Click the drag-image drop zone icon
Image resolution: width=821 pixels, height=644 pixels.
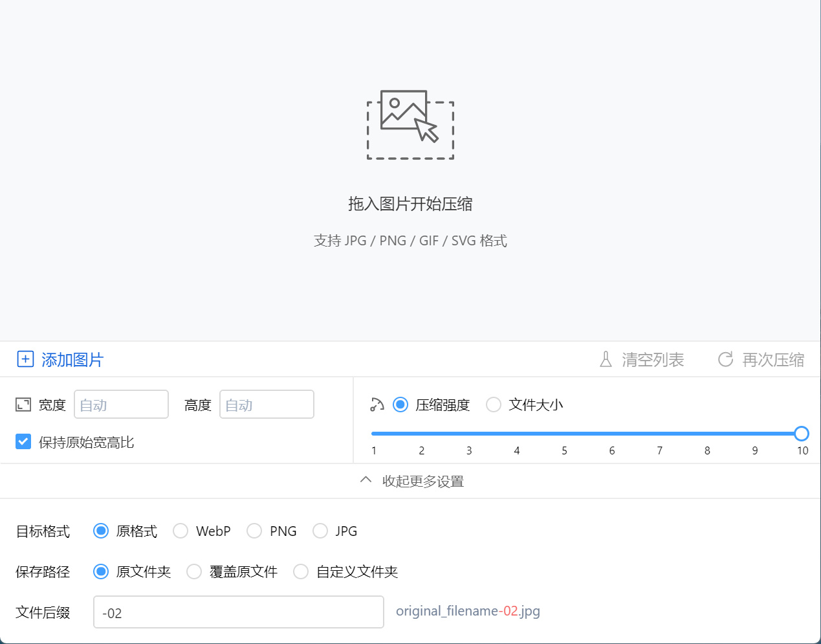point(410,125)
